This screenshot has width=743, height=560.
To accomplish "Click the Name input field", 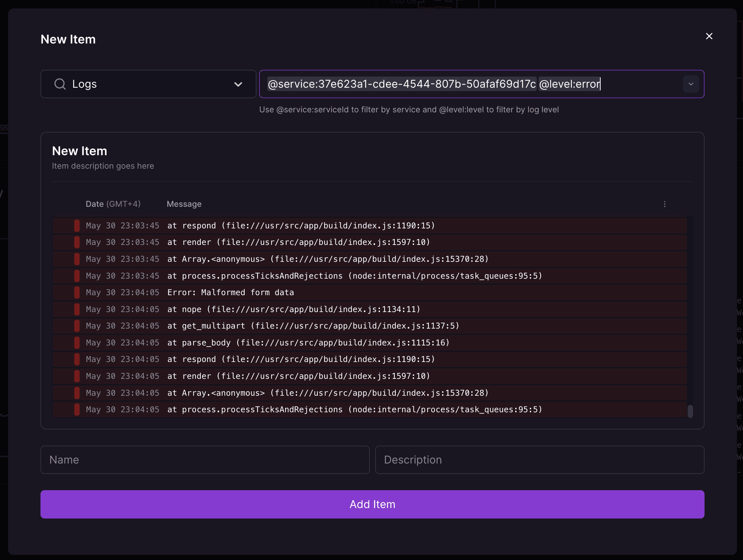I will pos(205,460).
